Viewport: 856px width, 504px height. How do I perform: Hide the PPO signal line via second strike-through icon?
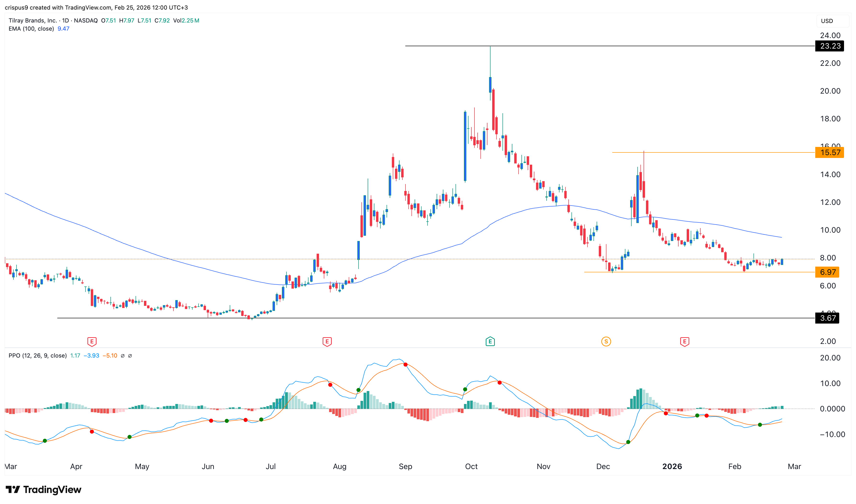pyautogui.click(x=130, y=356)
